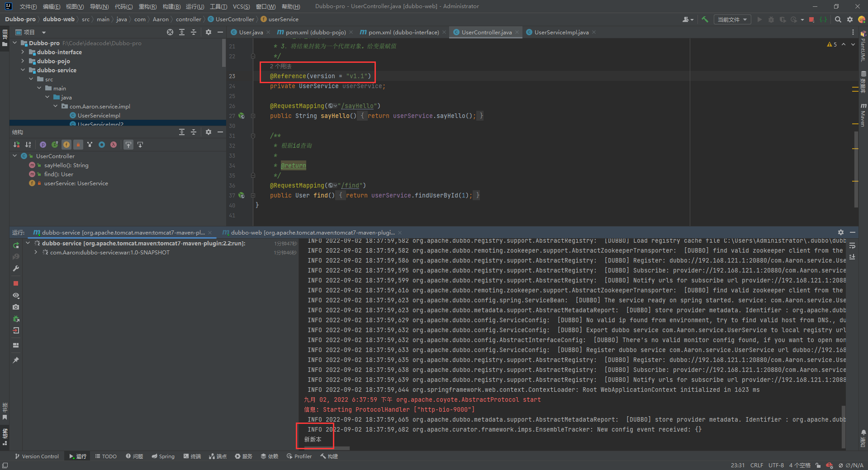
Task: Open Search Everywhere with the magnifier icon
Action: pos(838,19)
